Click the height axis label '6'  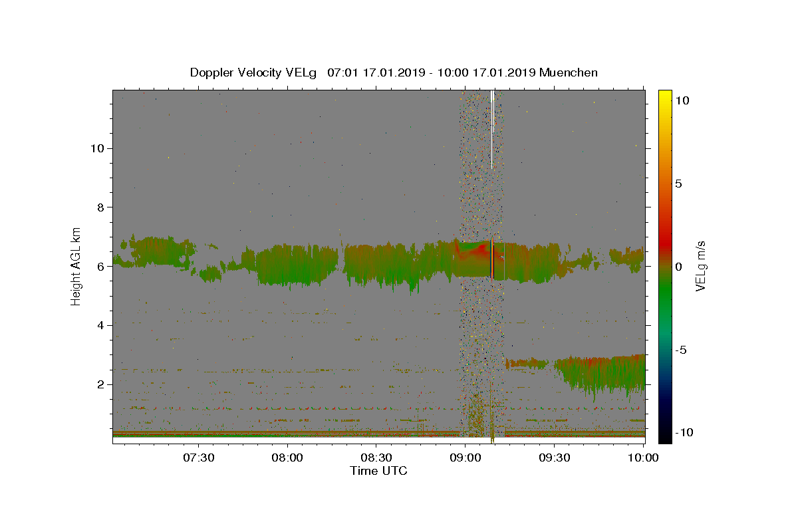[x=100, y=267]
